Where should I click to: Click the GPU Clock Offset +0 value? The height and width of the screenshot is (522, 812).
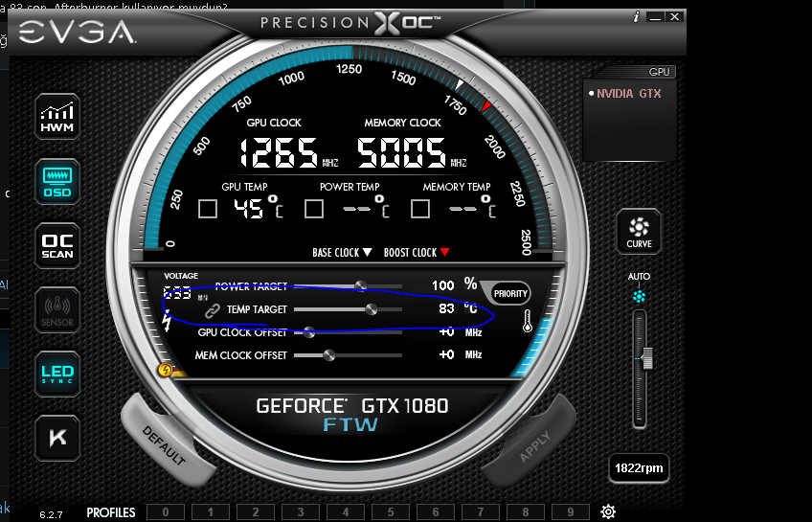tap(446, 332)
